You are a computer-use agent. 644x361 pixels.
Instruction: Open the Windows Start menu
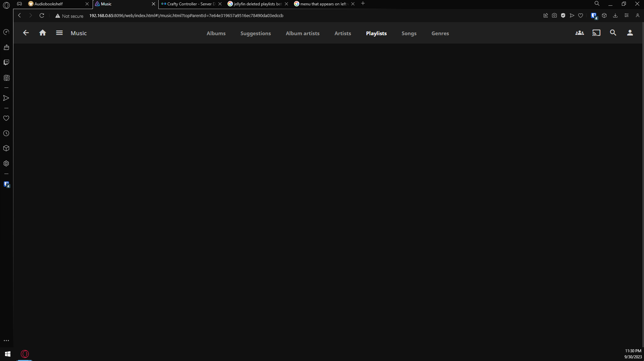coord(8,354)
